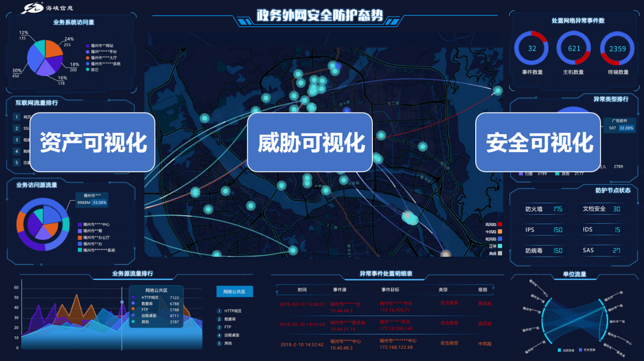Click the 级别 column header
This screenshot has height=361, width=644.
pyautogui.click(x=483, y=290)
